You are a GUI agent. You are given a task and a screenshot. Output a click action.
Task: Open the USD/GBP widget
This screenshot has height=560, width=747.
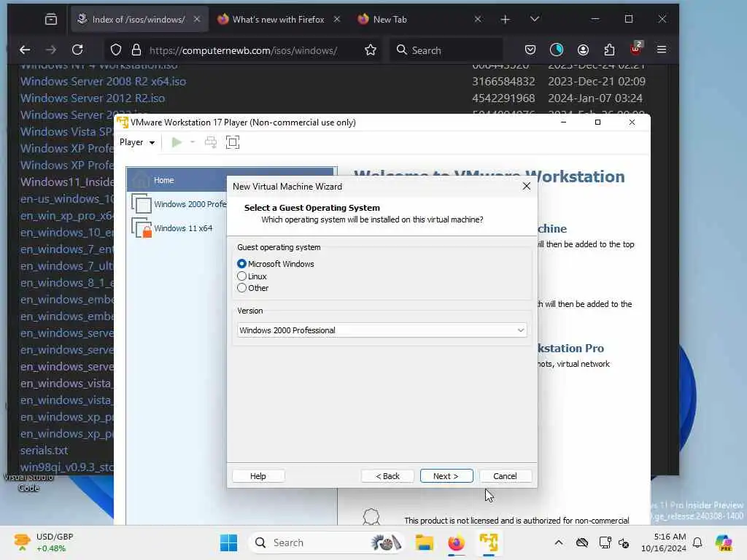point(44,542)
